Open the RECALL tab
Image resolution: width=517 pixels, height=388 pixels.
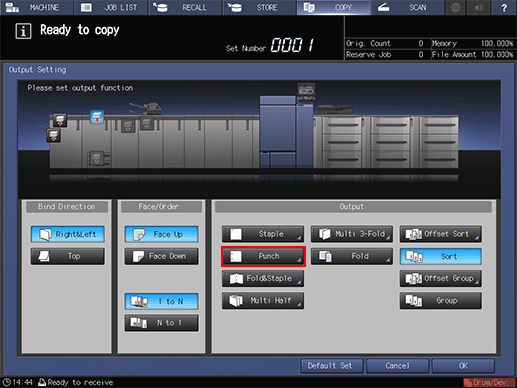(185, 7)
